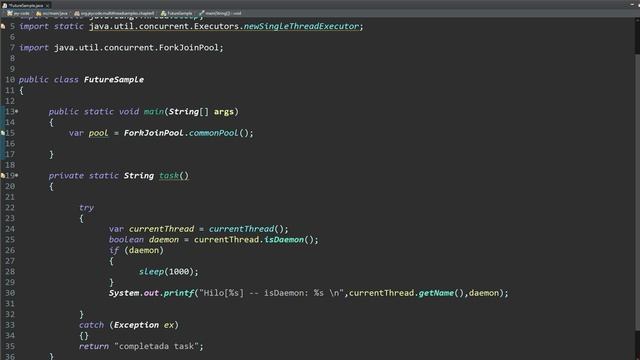Close the FutureSample.java editor tab
This screenshot has height=360, width=640.
[x=47, y=5]
